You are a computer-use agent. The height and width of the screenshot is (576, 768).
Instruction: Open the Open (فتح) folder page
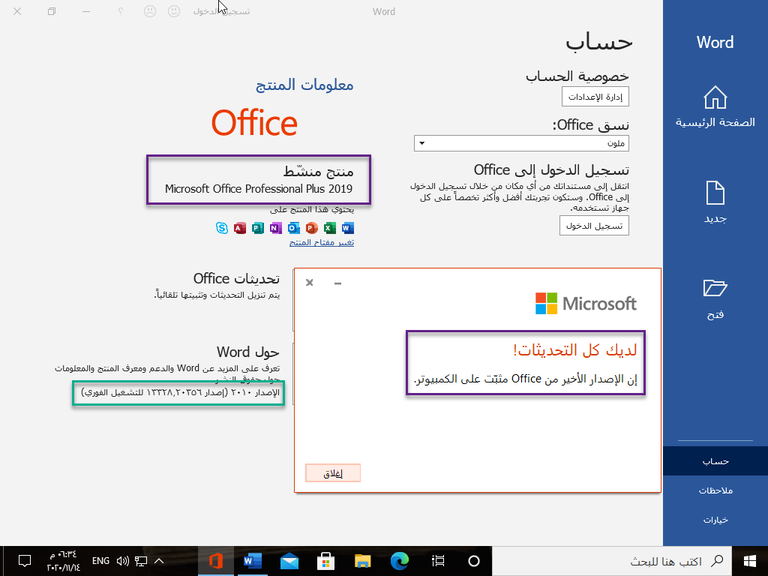pos(715,299)
